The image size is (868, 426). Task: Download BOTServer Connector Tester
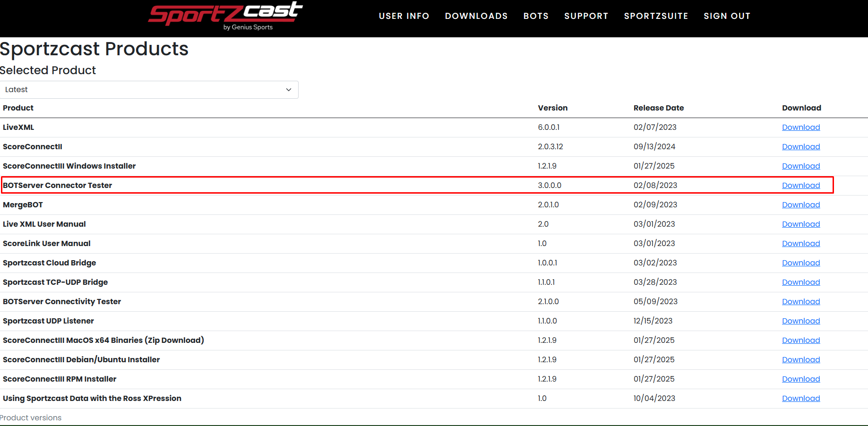click(801, 185)
